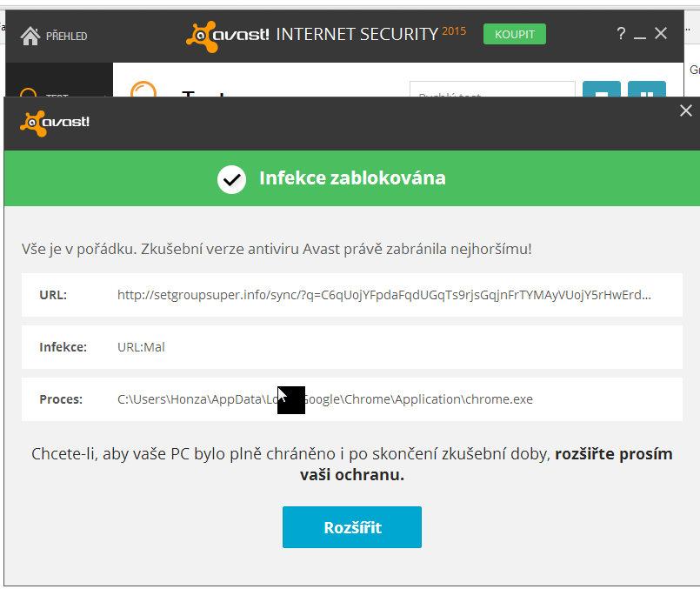Open the quick test dropdown field
Image resolution: width=700 pixels, height=589 pixels.
click(x=492, y=90)
